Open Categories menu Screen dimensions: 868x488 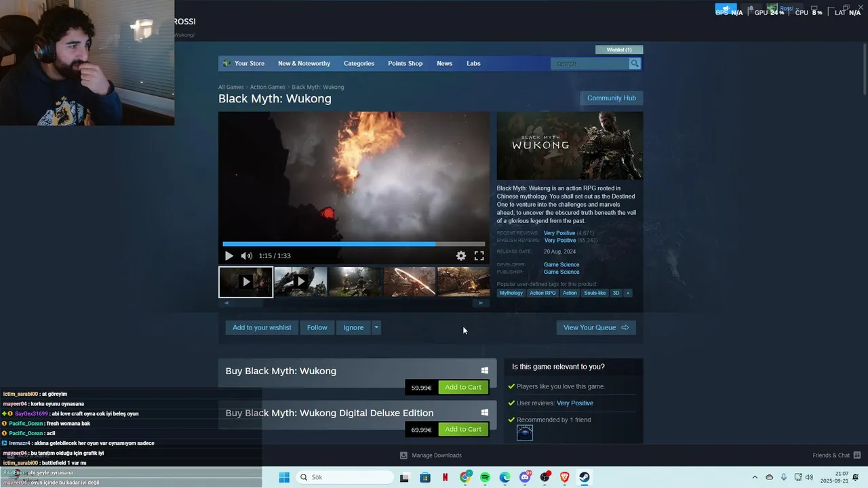[x=359, y=64]
